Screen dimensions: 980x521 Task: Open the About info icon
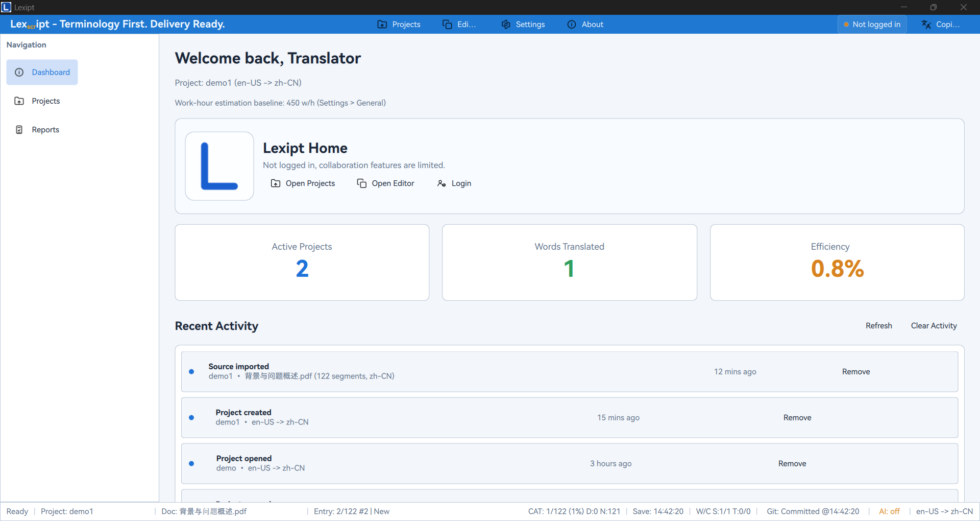pos(572,25)
